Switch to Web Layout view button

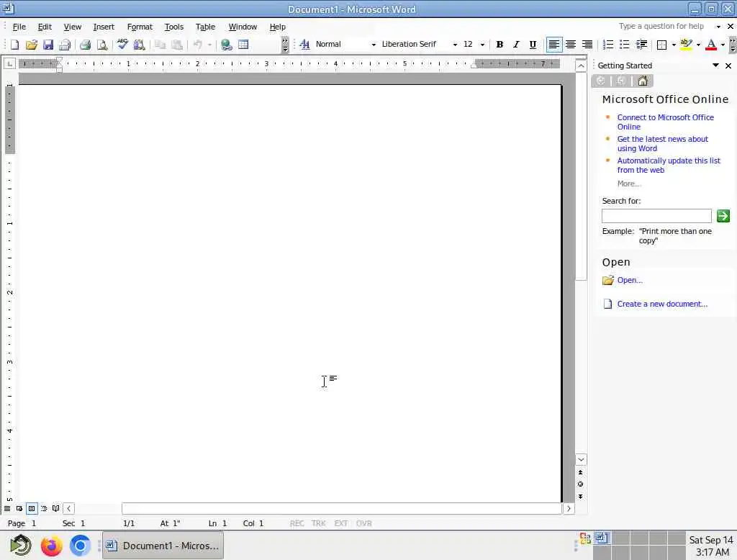[19, 508]
